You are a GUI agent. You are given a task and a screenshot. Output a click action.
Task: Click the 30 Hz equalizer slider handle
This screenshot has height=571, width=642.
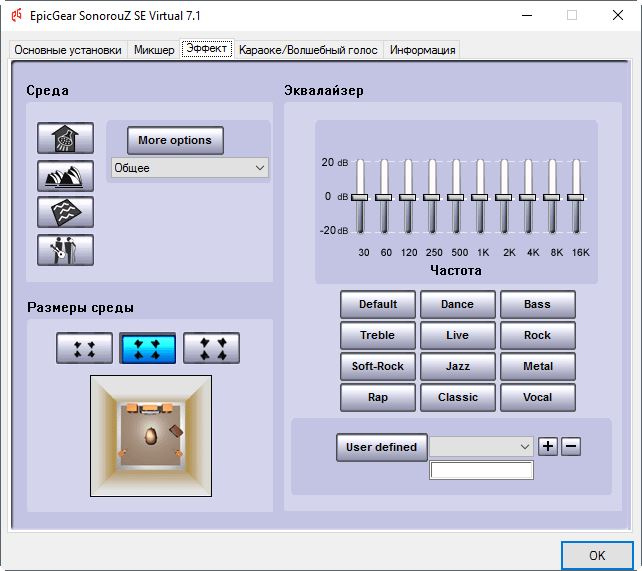[359, 197]
